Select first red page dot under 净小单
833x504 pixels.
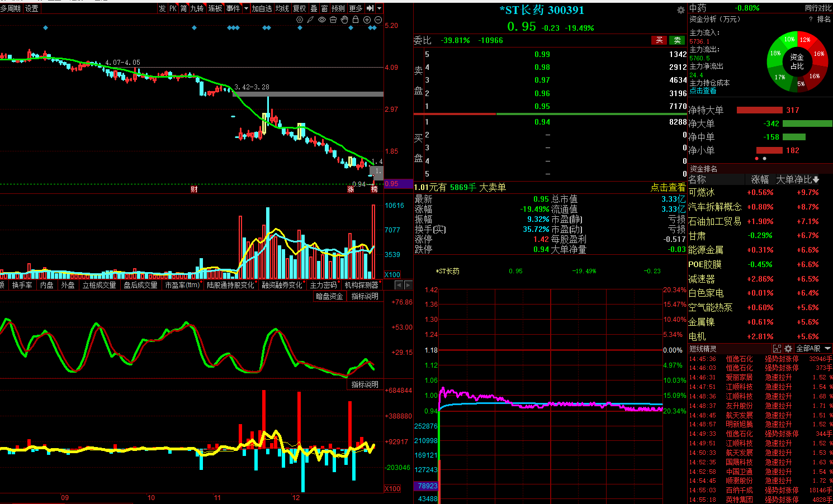pyautogui.click(x=757, y=159)
